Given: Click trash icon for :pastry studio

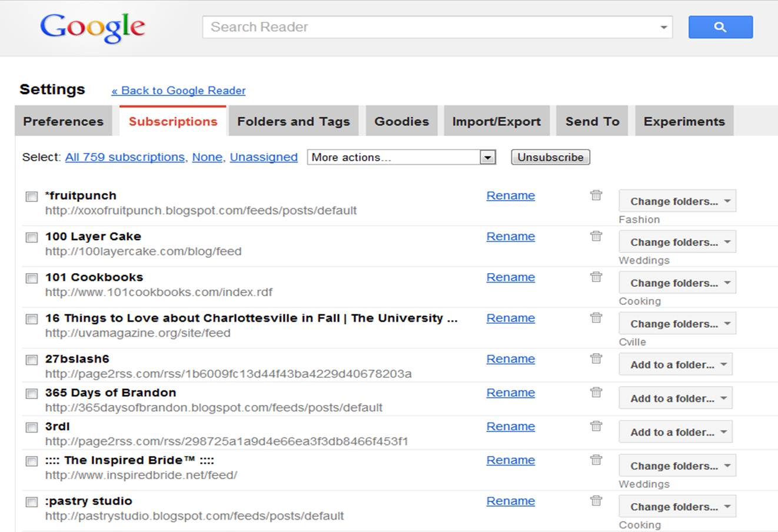Looking at the screenshot, I should tap(596, 501).
